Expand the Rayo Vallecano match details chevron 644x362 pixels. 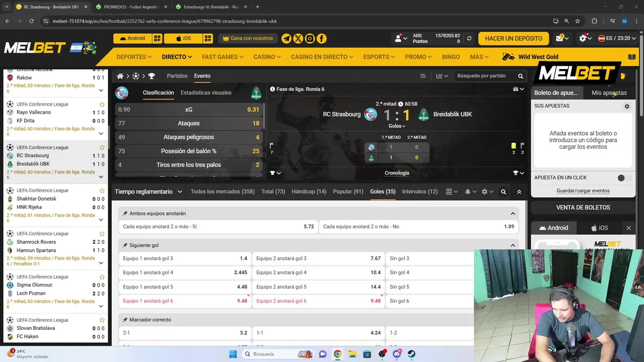101,133
